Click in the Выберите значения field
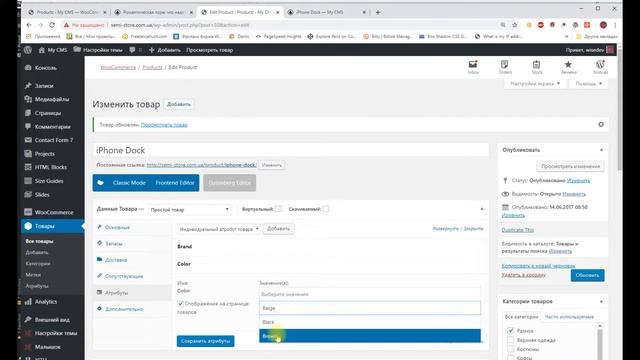 370,294
